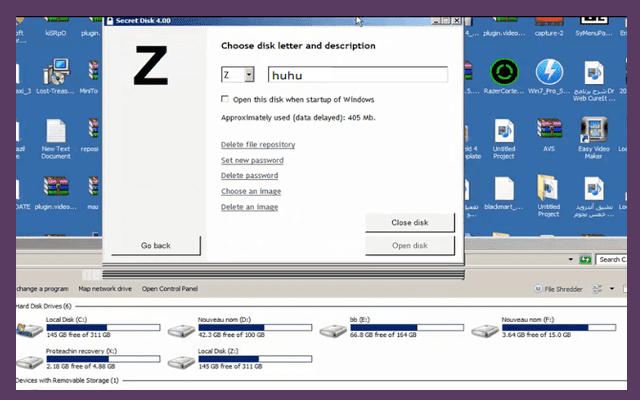
Task: Open the Win7_Pro_S lightning bolt icon
Action: point(548,72)
